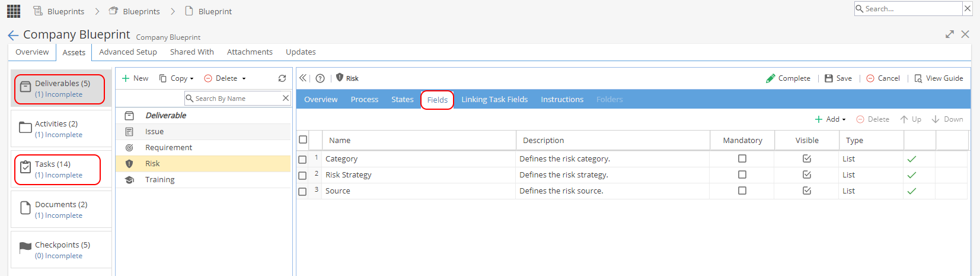Open help question mark icon
Viewport: 980px width, 276px height.
pos(320,78)
